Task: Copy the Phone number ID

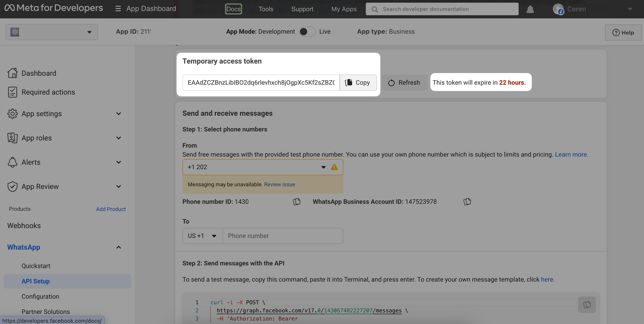Action: coord(297,202)
